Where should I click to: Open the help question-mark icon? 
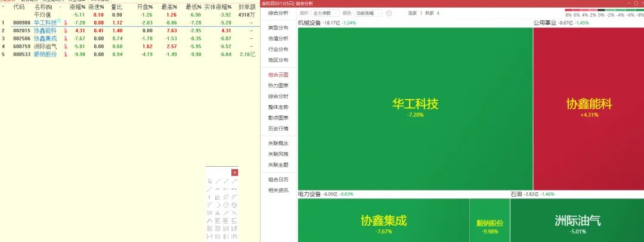(x=389, y=13)
